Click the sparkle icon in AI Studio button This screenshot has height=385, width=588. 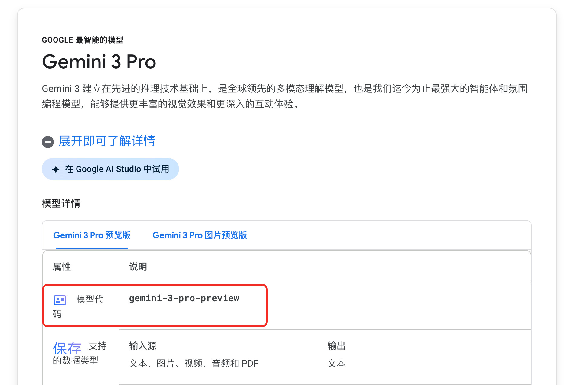coord(56,169)
